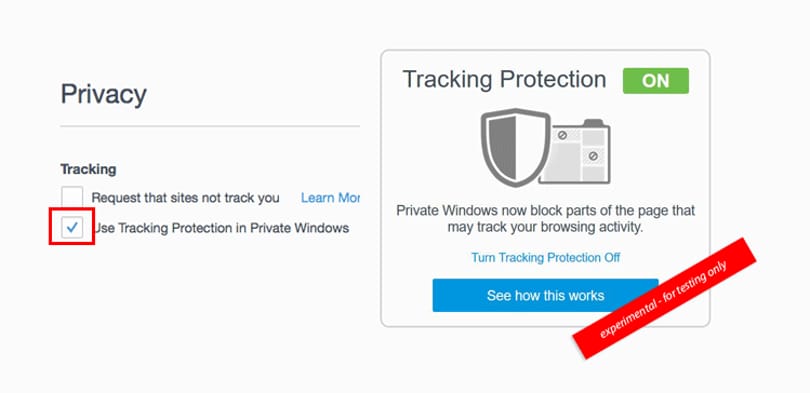Click Turn Tracking Protection Off link
Viewport: 810px width, 393px height.
[x=546, y=257]
